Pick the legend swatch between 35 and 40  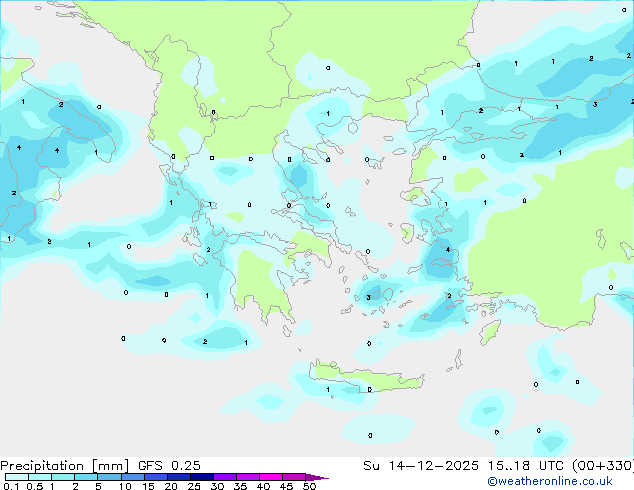(248, 477)
